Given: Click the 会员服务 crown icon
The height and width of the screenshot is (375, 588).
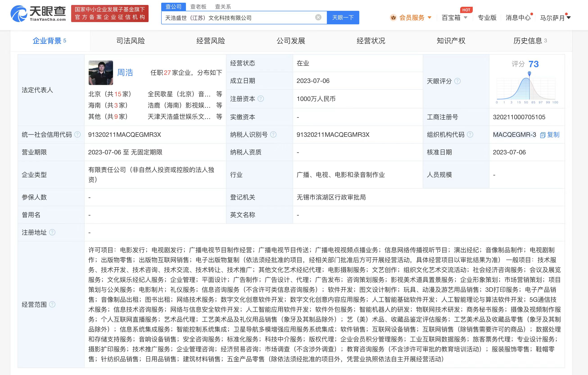Looking at the screenshot, I should [393, 18].
